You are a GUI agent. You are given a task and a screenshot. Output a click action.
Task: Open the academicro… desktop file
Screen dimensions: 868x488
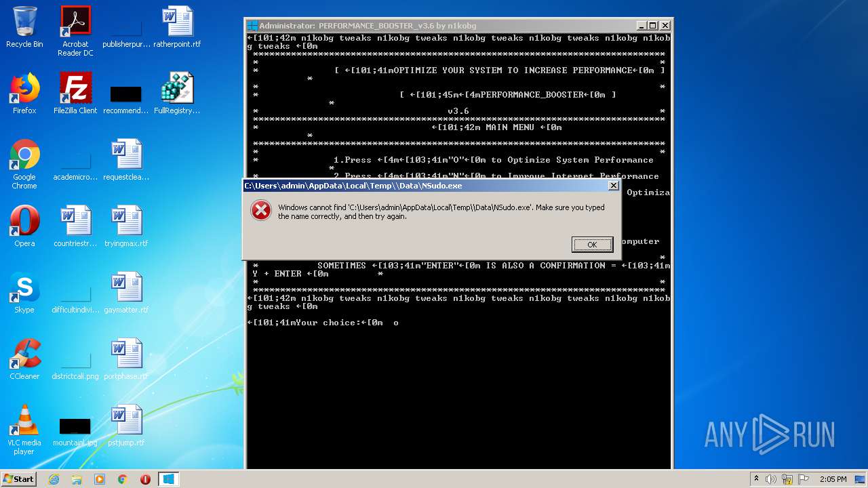point(75,165)
